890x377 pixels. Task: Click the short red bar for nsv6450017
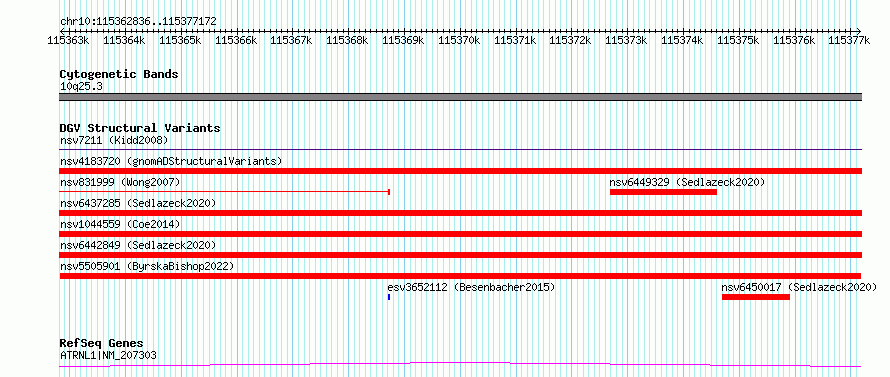tap(756, 297)
